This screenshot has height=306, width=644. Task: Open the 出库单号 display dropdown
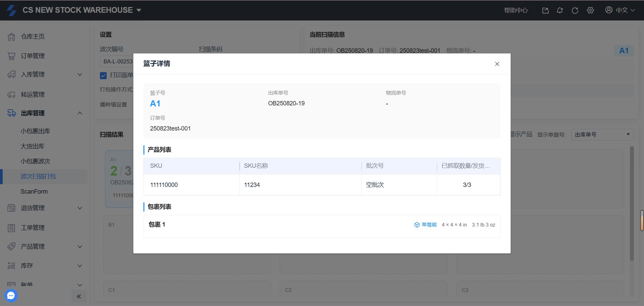click(x=602, y=135)
